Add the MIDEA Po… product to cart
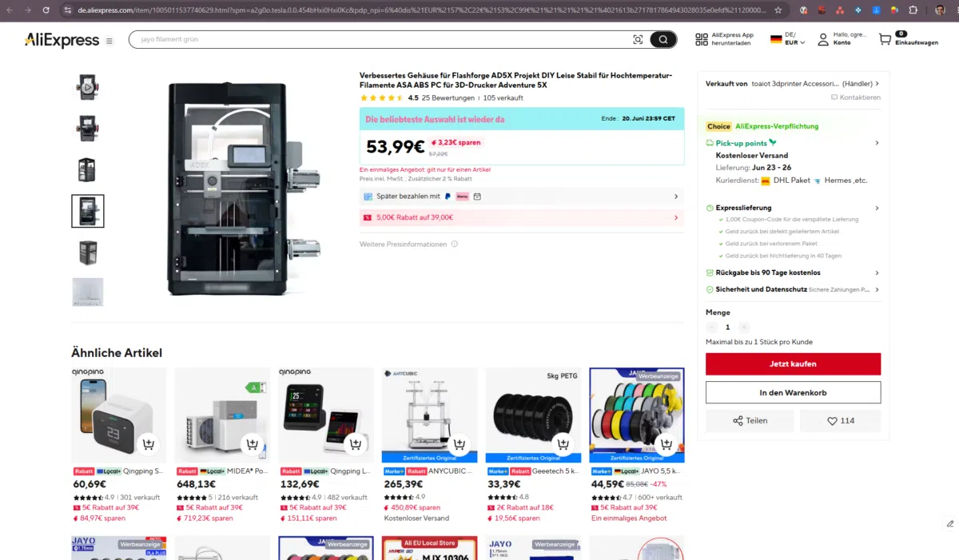The width and height of the screenshot is (959, 560). pyautogui.click(x=252, y=444)
